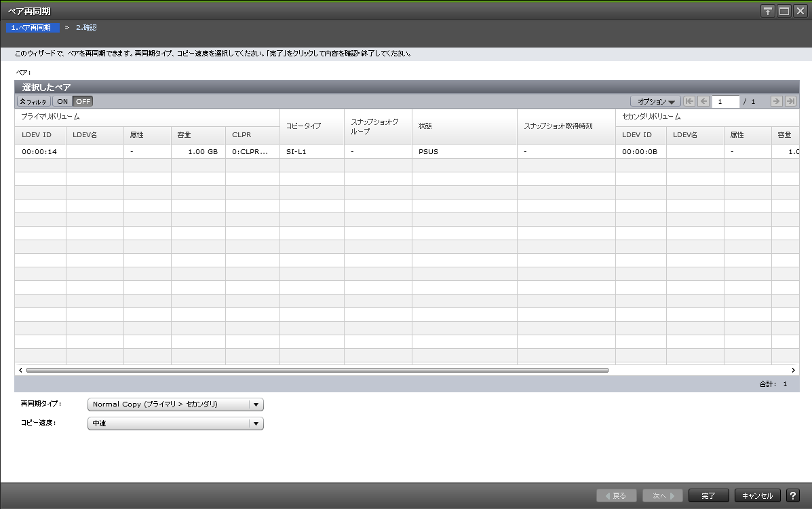The image size is (812, 509).
Task: Click the 次へ next button
Action: point(662,495)
